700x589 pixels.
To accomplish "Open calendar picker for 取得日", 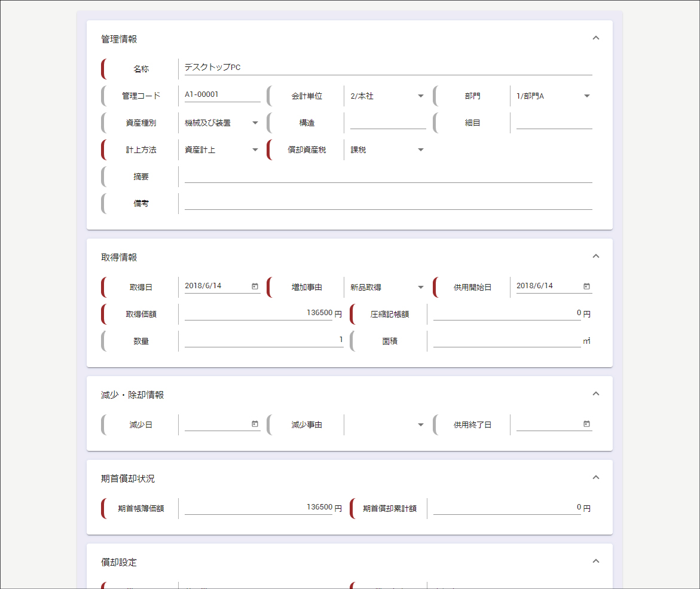I will (x=255, y=286).
